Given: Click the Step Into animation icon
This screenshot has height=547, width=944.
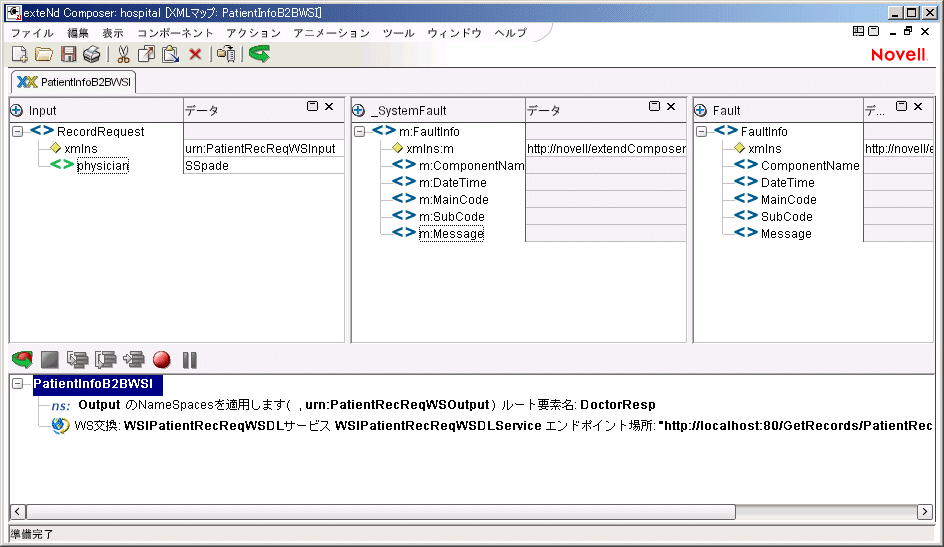Looking at the screenshot, I should click(78, 360).
